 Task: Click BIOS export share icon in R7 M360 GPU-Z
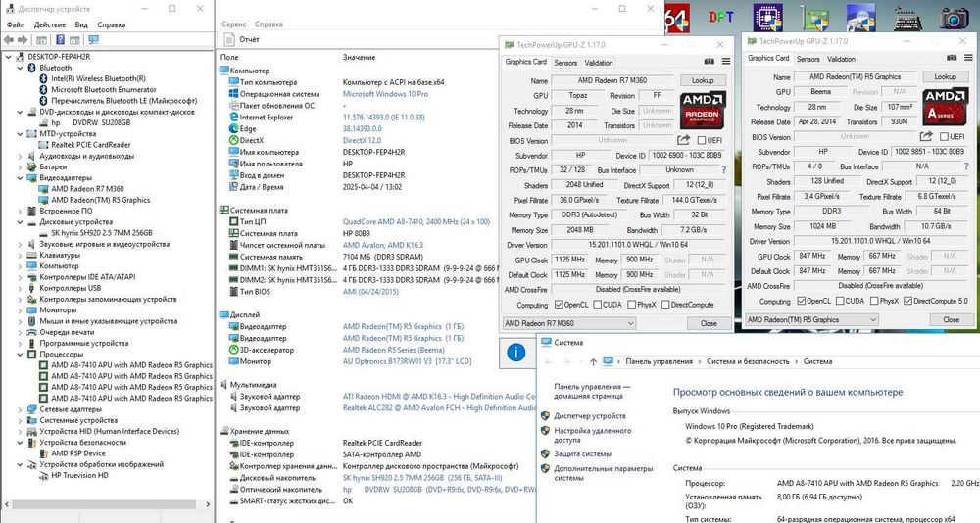684,140
